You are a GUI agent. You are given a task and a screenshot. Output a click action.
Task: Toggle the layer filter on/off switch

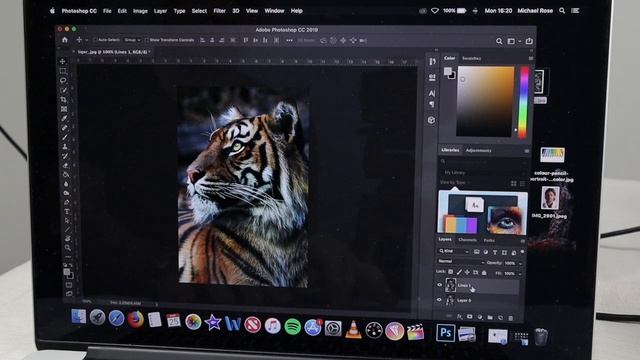point(522,252)
